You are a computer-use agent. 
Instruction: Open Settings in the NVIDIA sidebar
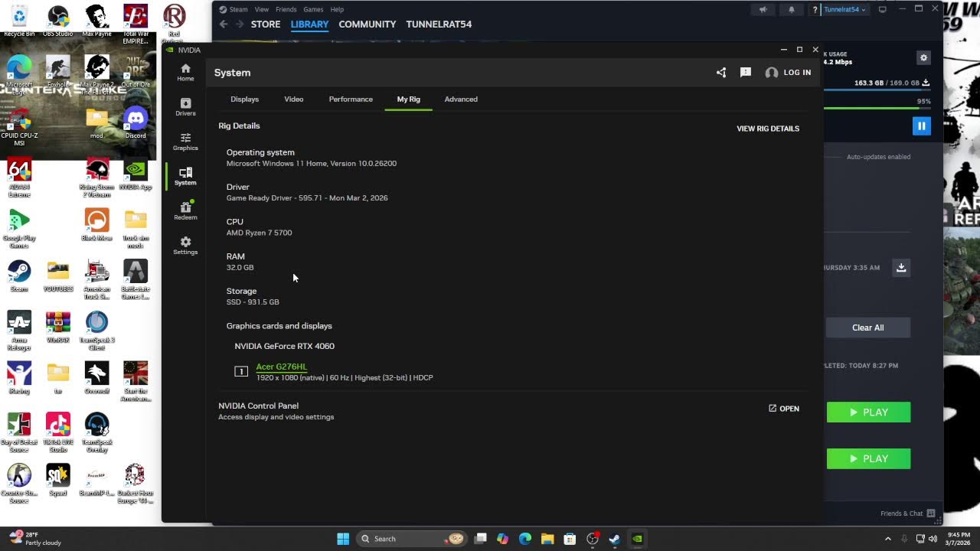pyautogui.click(x=185, y=246)
